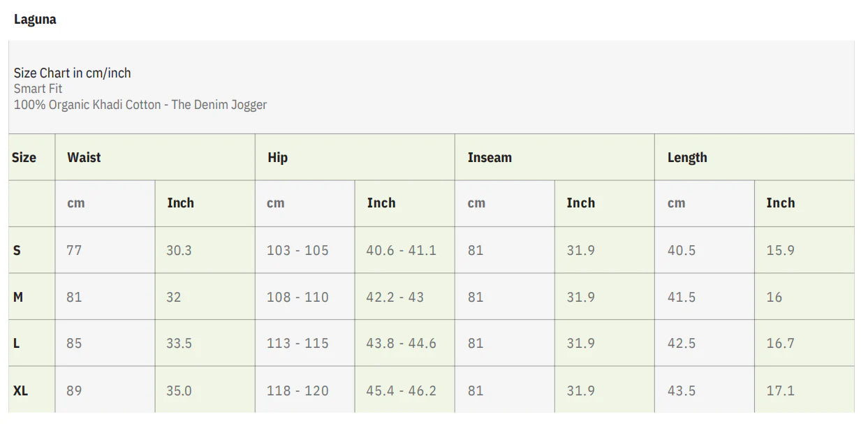The image size is (868, 424).
Task: Select the Size column header
Action: point(24,157)
